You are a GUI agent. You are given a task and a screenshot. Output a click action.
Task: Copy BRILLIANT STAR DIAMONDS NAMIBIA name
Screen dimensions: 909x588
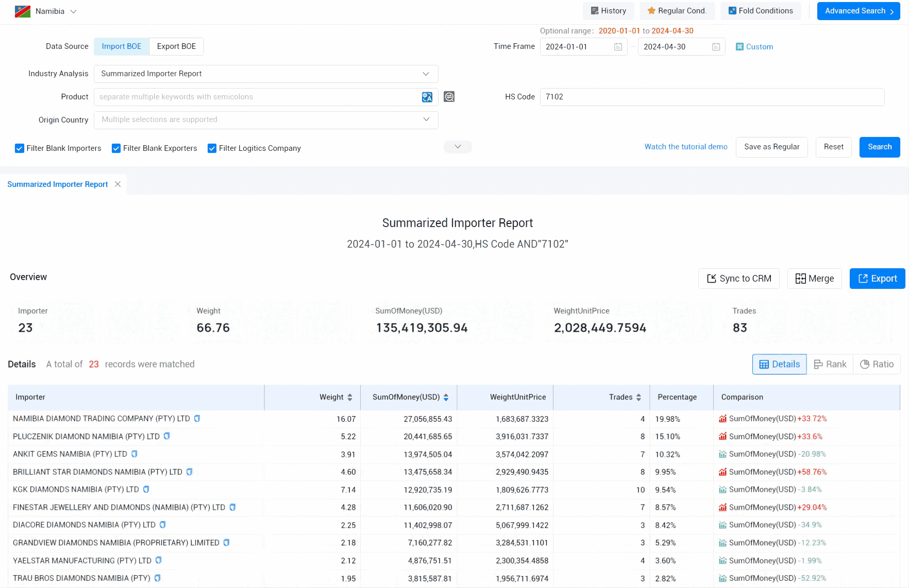click(x=189, y=472)
